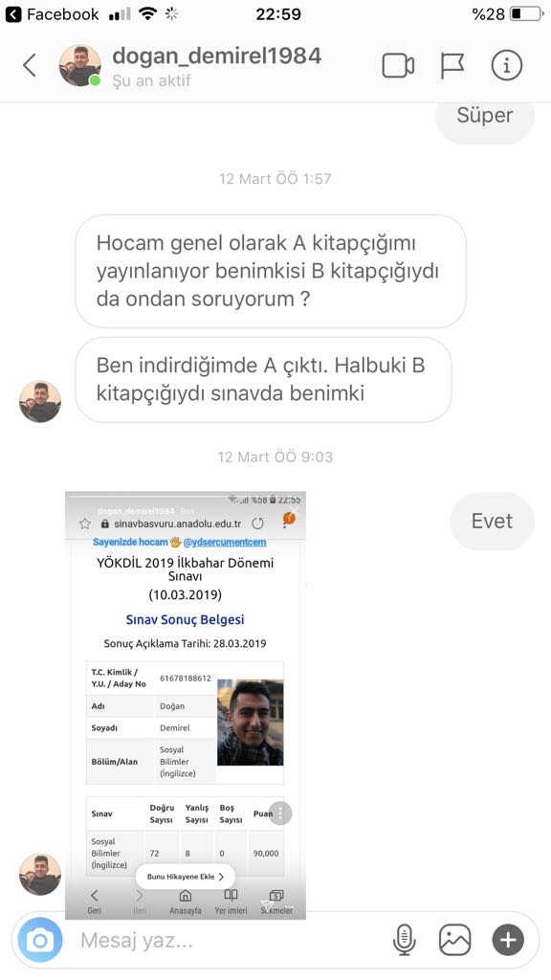Open the photo gallery picker icon
Image resolution: width=551 pixels, height=980 pixels.
454,940
